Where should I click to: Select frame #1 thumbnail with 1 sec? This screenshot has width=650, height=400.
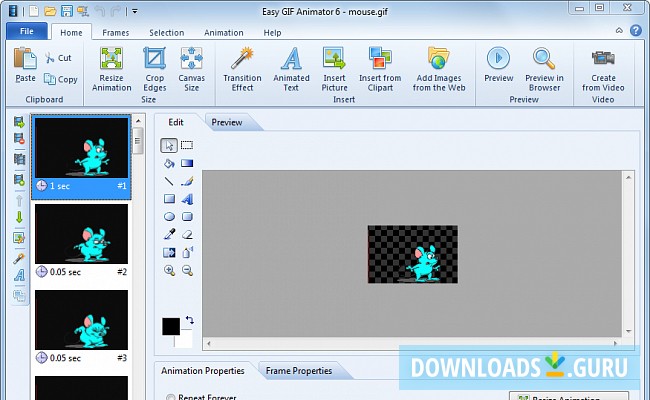tap(82, 157)
